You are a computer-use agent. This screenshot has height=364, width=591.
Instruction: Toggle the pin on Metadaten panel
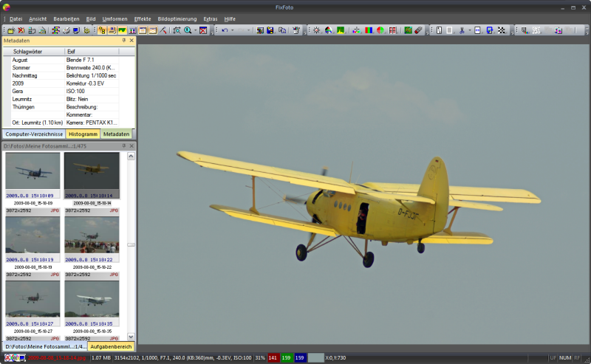pos(124,41)
